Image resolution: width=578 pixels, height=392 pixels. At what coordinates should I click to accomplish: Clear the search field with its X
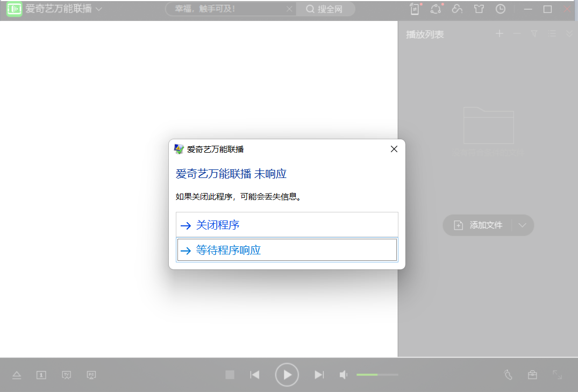289,9
